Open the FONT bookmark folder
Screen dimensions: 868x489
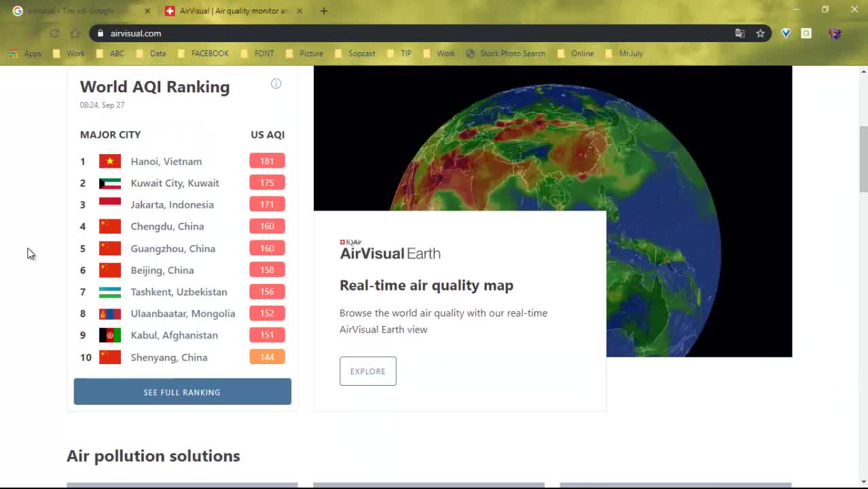pos(257,54)
